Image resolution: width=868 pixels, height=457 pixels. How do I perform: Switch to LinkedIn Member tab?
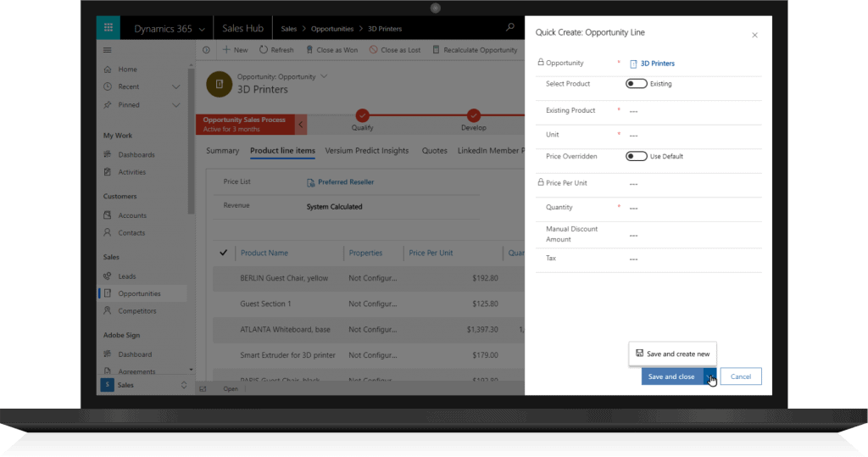[491, 151]
